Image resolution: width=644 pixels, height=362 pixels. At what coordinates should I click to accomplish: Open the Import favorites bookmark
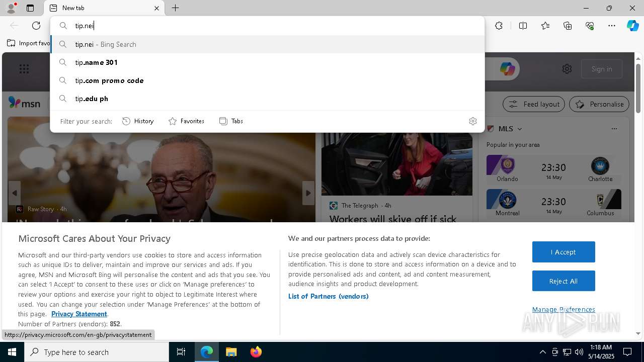point(28,43)
